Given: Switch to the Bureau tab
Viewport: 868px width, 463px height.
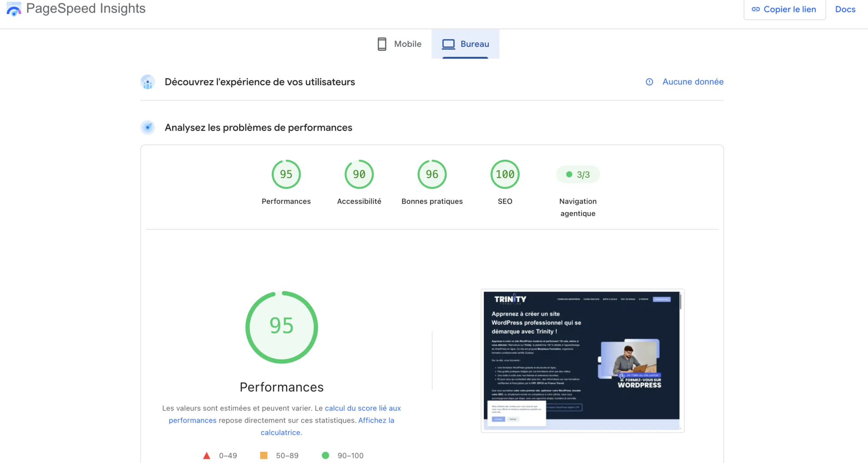Looking at the screenshot, I should tap(465, 44).
